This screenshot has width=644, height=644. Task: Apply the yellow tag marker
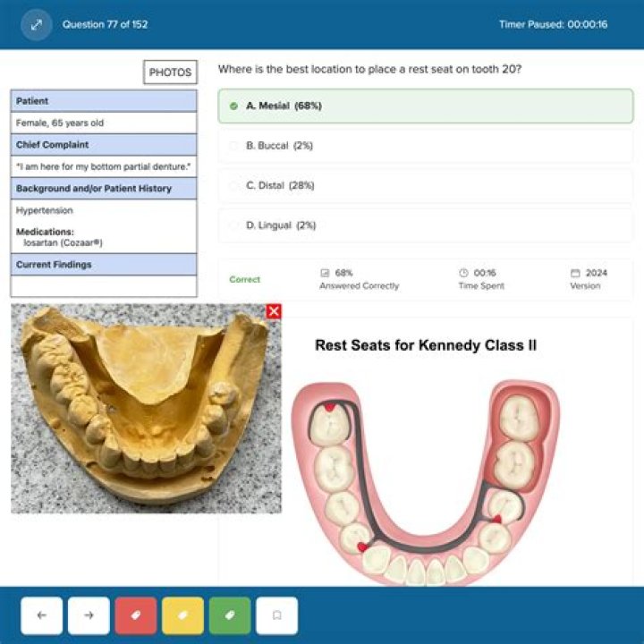182,615
